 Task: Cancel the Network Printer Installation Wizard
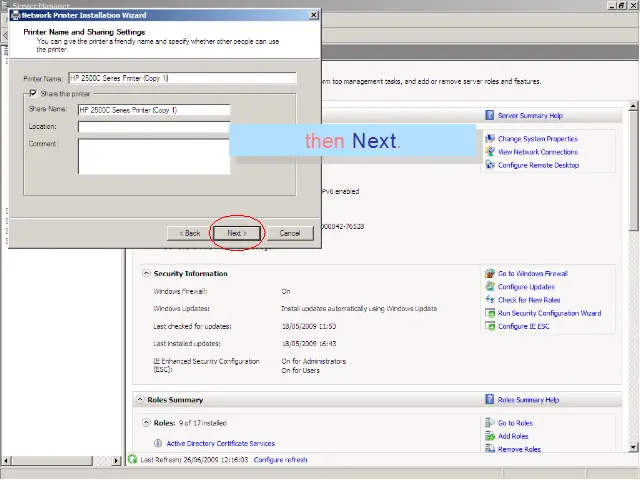pos(290,233)
